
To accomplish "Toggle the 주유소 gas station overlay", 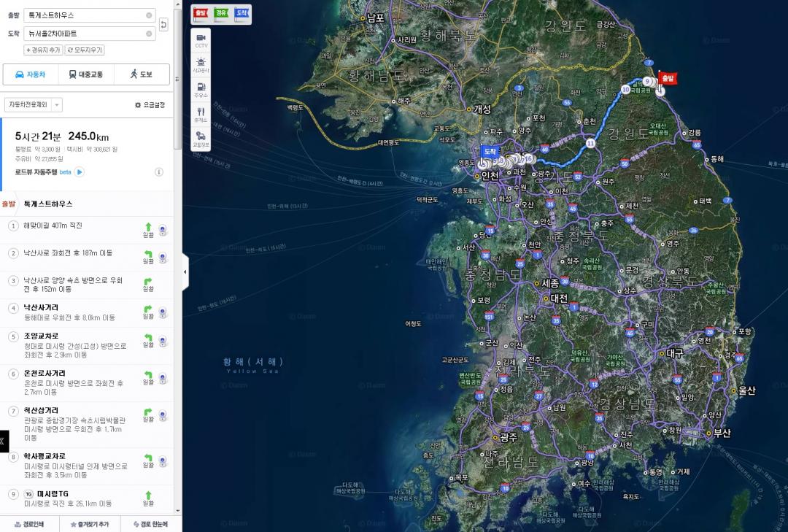I will (201, 90).
